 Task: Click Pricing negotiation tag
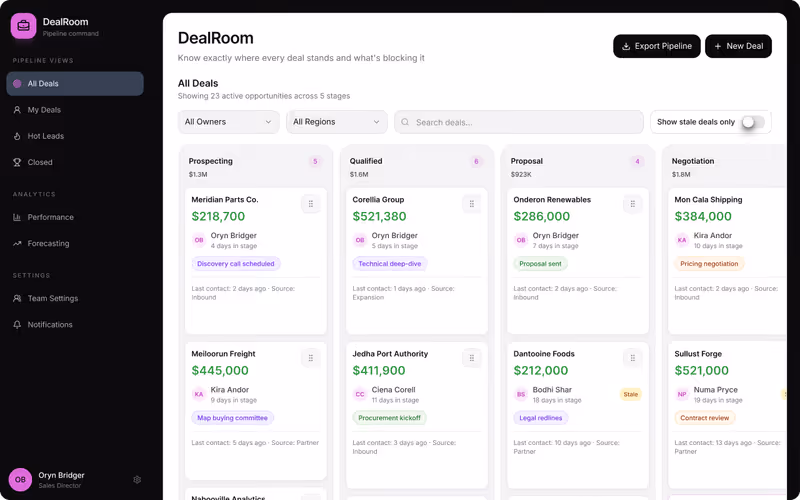tap(709, 264)
